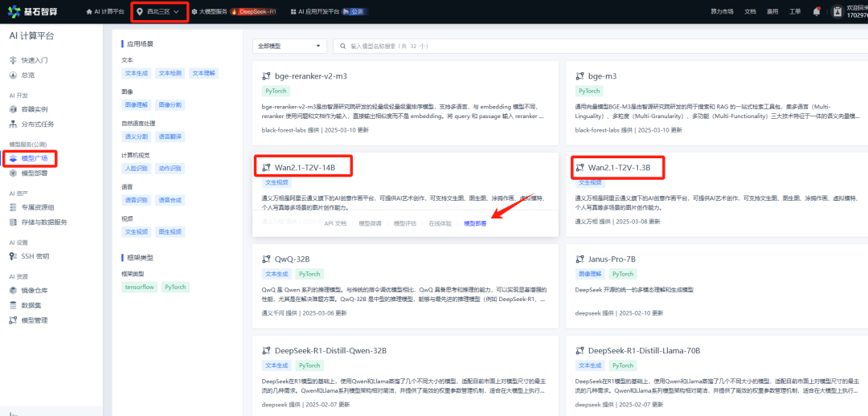The width and height of the screenshot is (868, 416).
Task: Click the DeepSeek-R1 badge in the header
Action: pyautogui.click(x=253, y=11)
